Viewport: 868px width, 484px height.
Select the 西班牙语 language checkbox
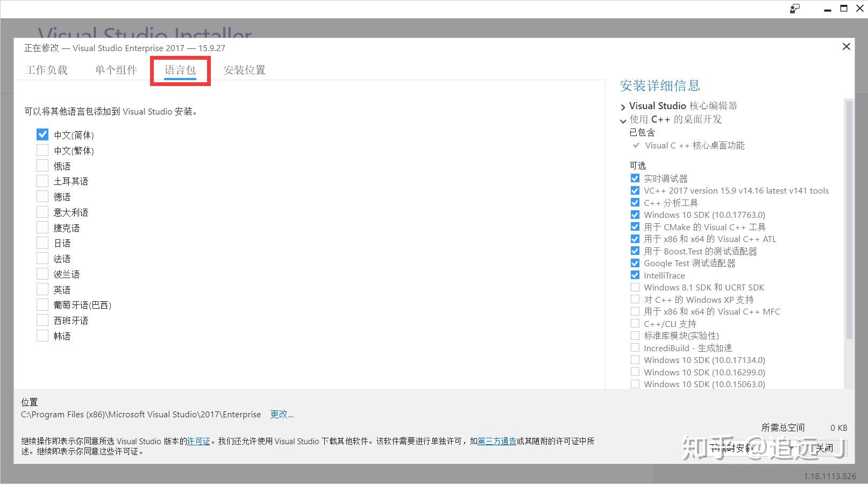tap(42, 320)
